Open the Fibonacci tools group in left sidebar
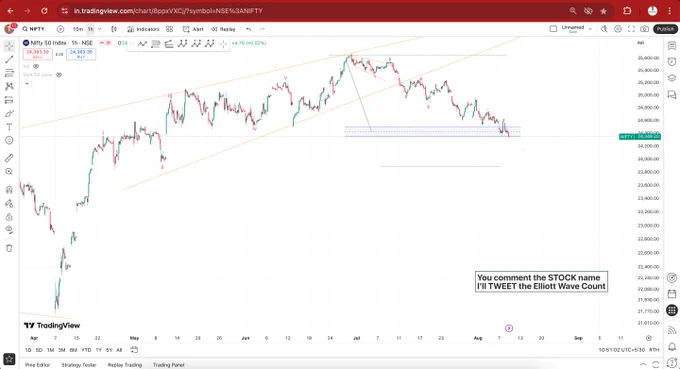This screenshot has width=680, height=369. (x=9, y=73)
